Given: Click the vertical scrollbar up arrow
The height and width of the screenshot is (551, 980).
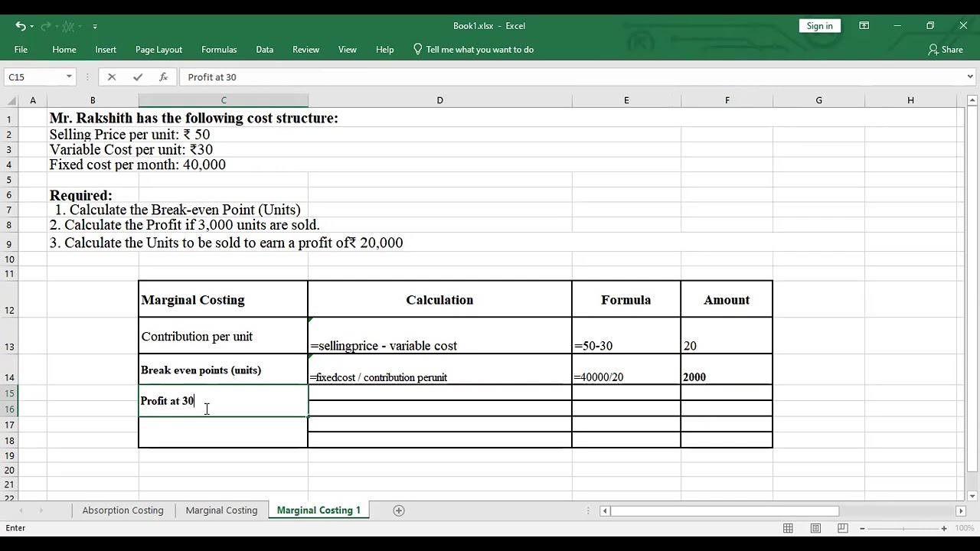Looking at the screenshot, I should [x=972, y=100].
